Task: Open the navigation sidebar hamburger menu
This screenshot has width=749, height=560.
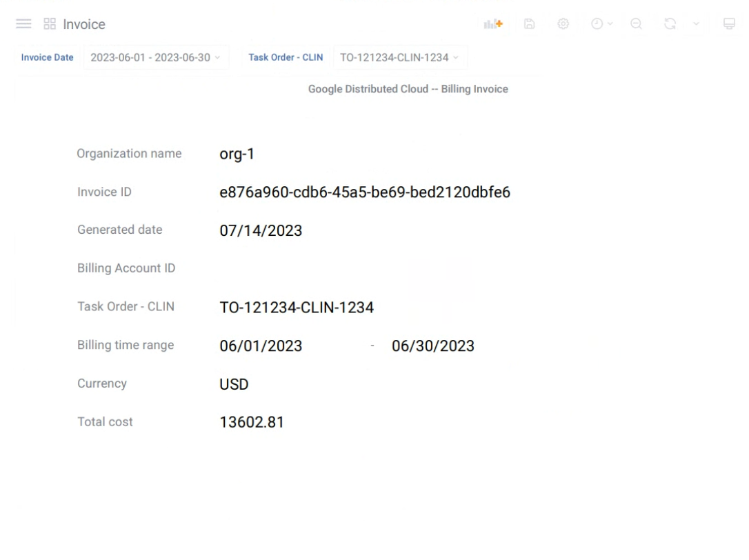Action: (x=23, y=23)
